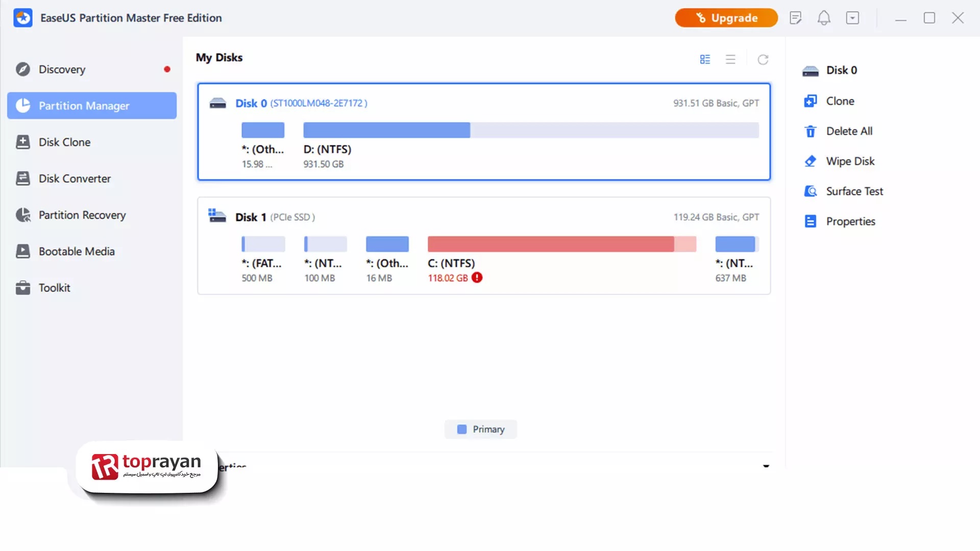Click the Discovery compass icon

click(23, 69)
